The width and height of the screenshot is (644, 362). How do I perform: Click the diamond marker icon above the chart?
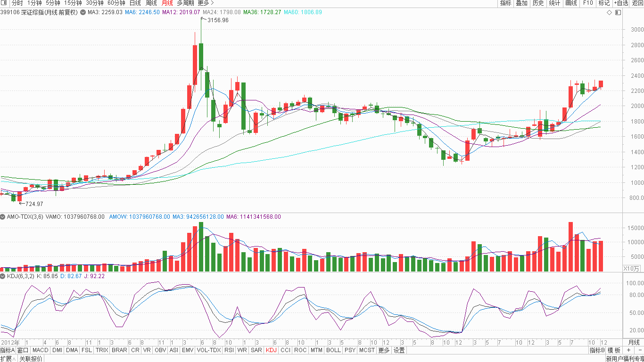[610, 12]
